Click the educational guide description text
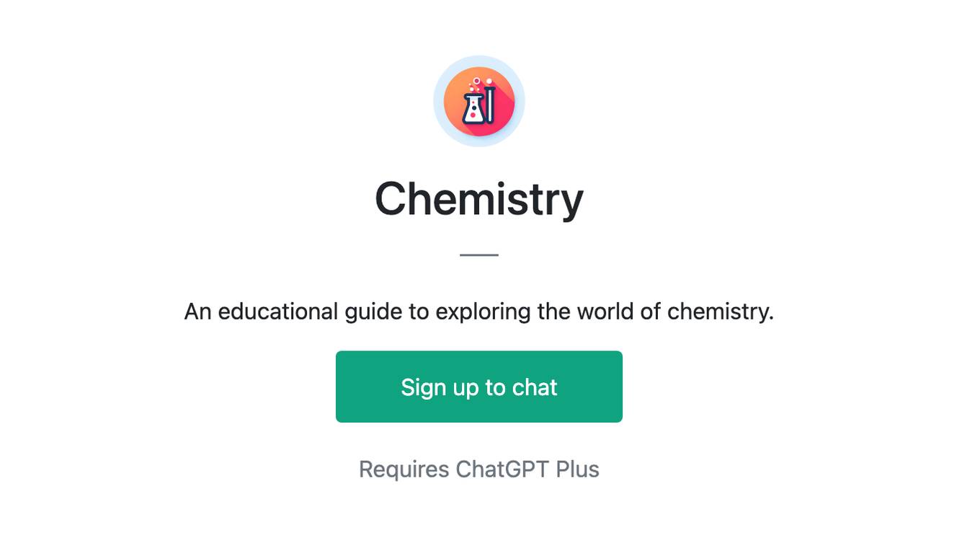 479,312
